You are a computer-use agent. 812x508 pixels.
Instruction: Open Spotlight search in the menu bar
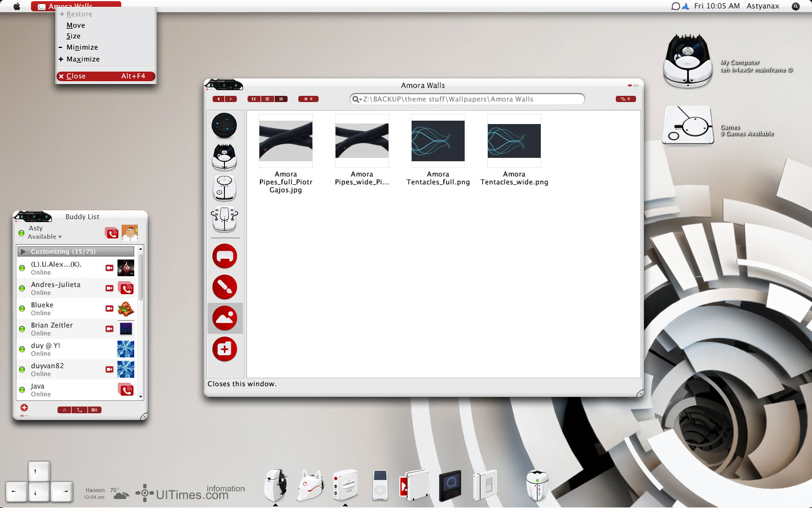coord(796,6)
